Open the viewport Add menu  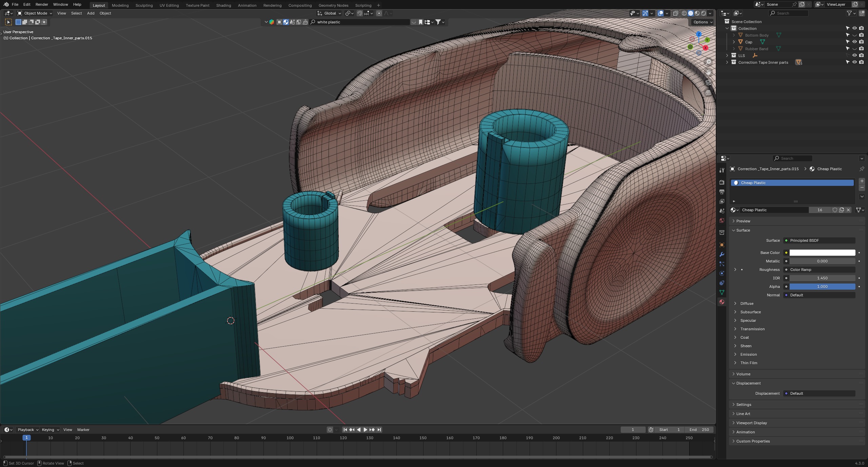(91, 13)
